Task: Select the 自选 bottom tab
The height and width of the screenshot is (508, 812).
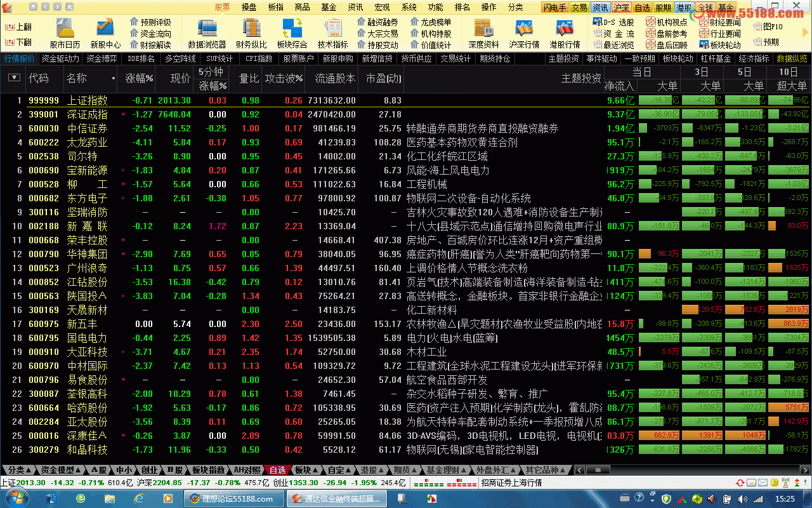Action: coord(277,470)
